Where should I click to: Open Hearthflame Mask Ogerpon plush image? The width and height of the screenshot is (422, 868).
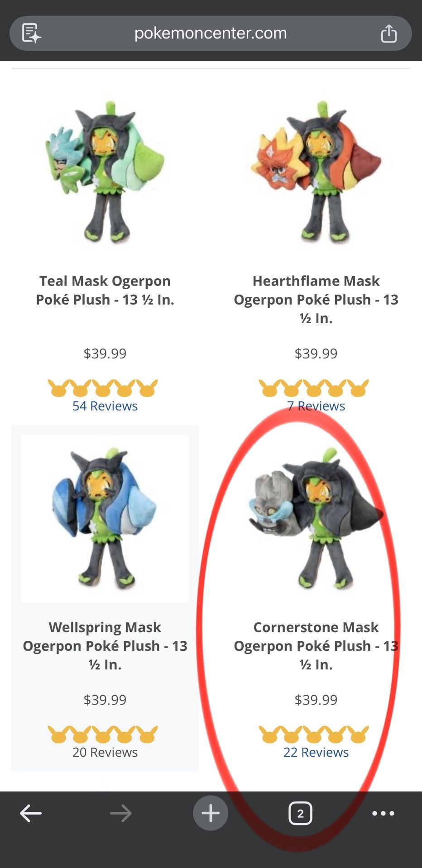click(x=316, y=172)
